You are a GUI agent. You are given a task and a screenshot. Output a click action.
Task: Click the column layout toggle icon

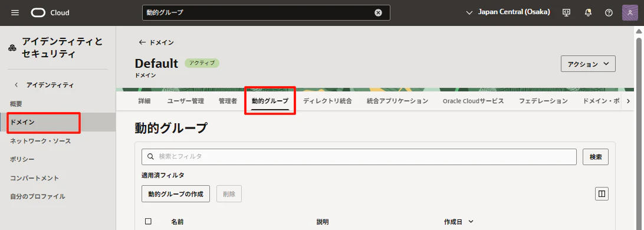(x=602, y=194)
